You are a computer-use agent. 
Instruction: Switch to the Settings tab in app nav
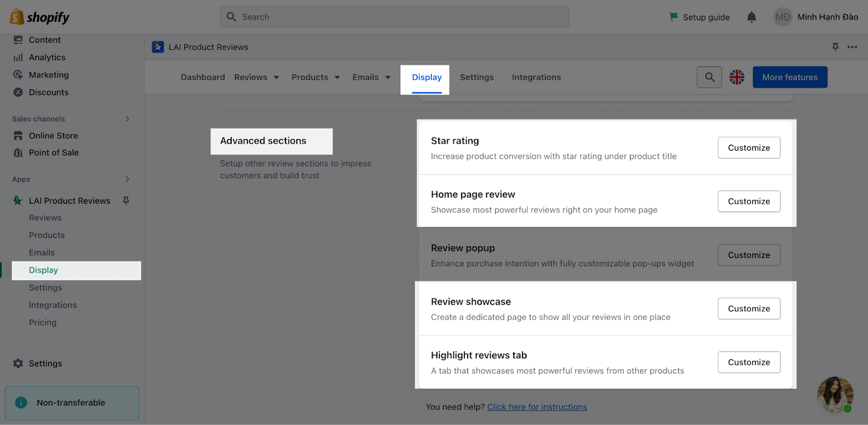tap(477, 77)
